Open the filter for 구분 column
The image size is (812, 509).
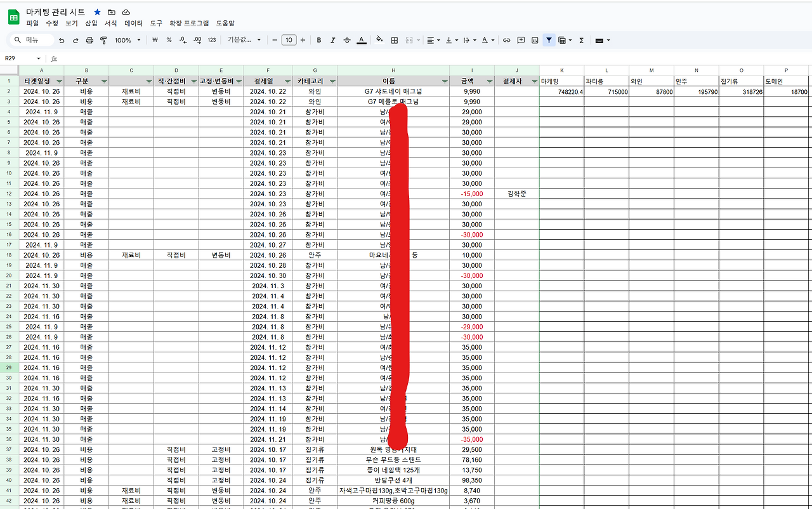point(104,81)
